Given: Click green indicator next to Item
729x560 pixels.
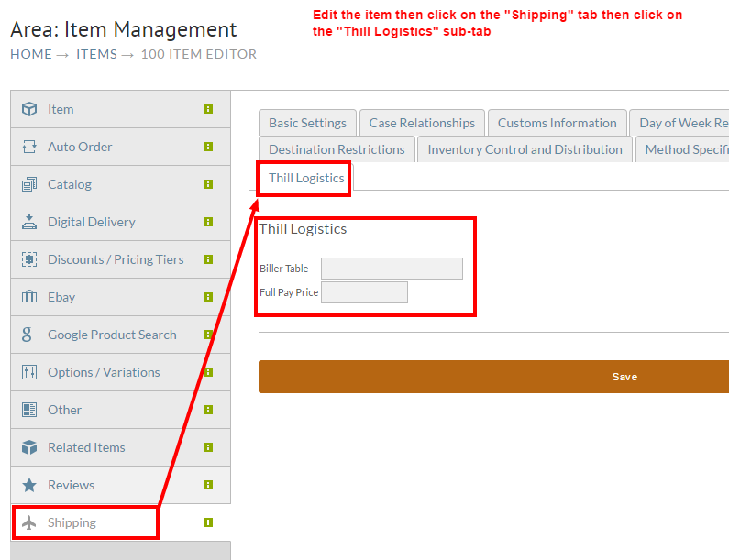Looking at the screenshot, I should point(208,109).
